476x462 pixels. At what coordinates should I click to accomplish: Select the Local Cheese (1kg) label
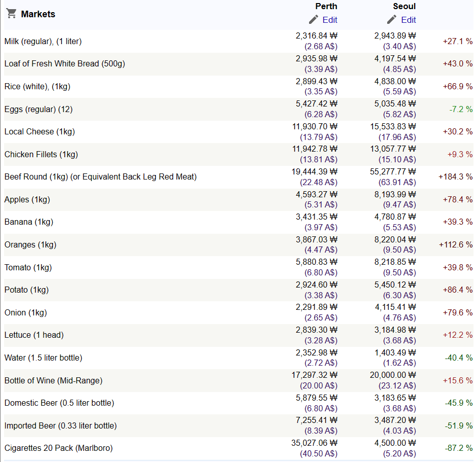(40, 132)
